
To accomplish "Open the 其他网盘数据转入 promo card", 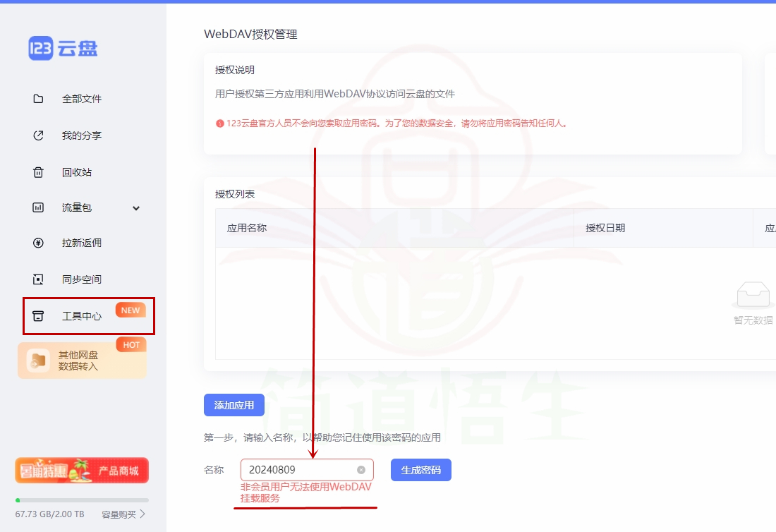I will point(82,361).
